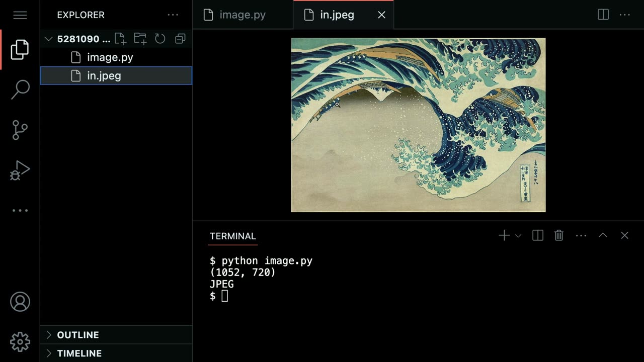Select the TERMINAL panel tab
The image size is (644, 362).
tap(233, 236)
